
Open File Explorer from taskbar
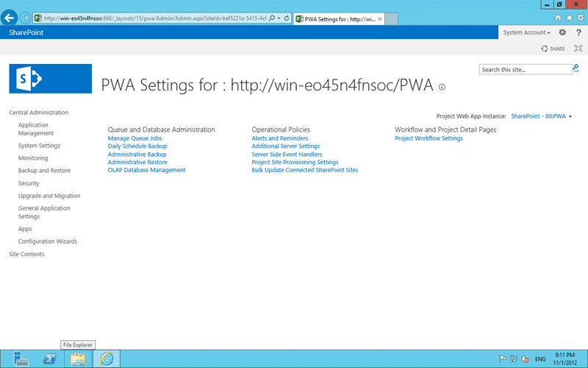point(78,359)
